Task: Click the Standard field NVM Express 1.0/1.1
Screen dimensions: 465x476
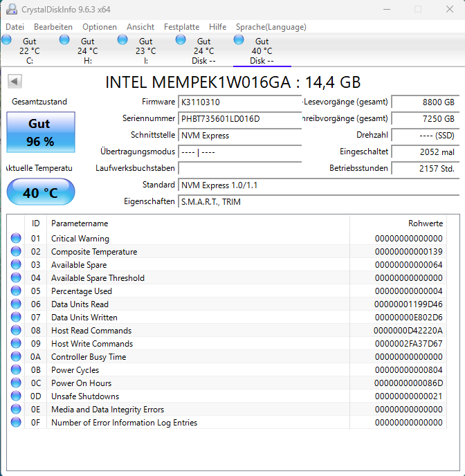Action: pyautogui.click(x=319, y=185)
